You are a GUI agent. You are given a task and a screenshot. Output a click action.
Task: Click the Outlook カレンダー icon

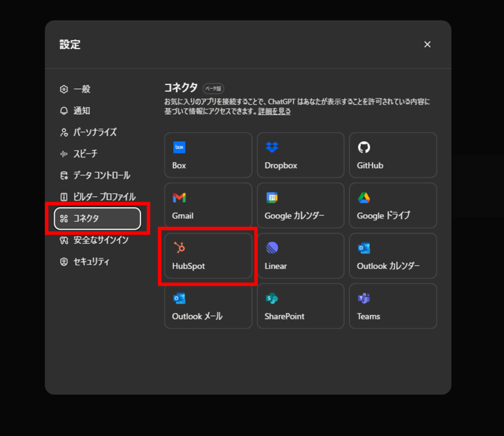pyautogui.click(x=364, y=248)
